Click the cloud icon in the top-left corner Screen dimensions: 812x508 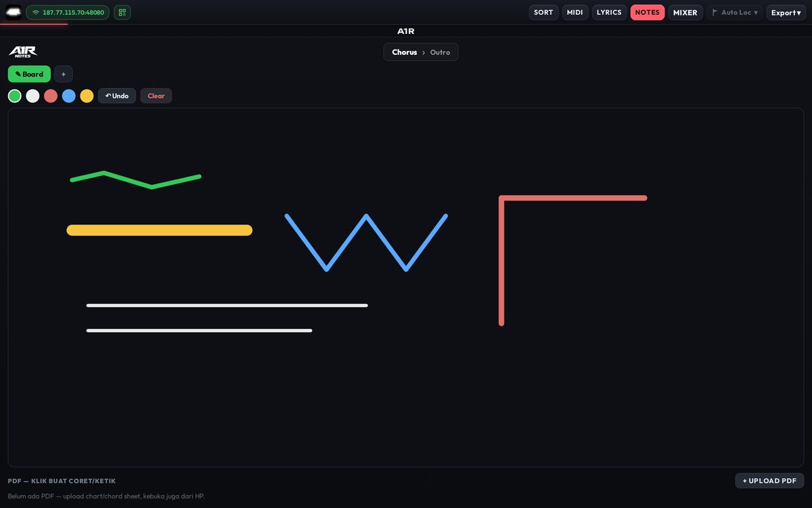[x=14, y=12]
